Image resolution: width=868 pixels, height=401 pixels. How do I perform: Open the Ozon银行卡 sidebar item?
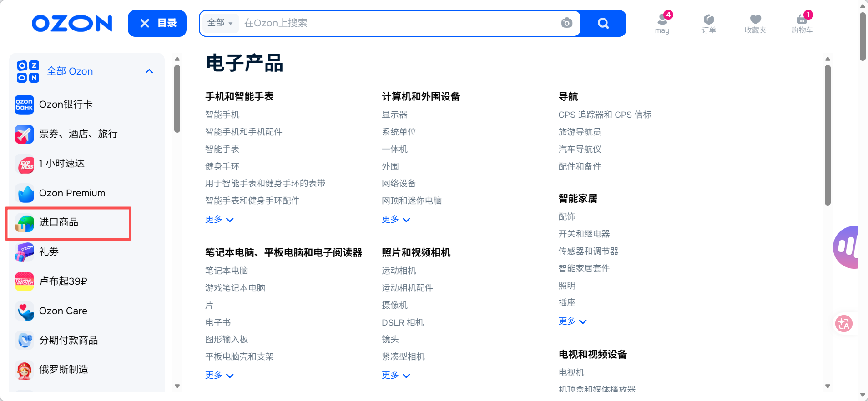66,105
